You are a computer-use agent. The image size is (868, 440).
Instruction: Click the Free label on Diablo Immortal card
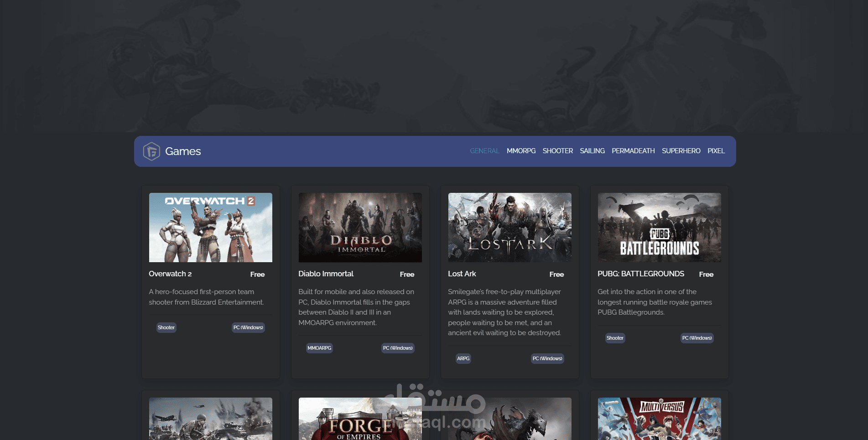click(x=407, y=274)
